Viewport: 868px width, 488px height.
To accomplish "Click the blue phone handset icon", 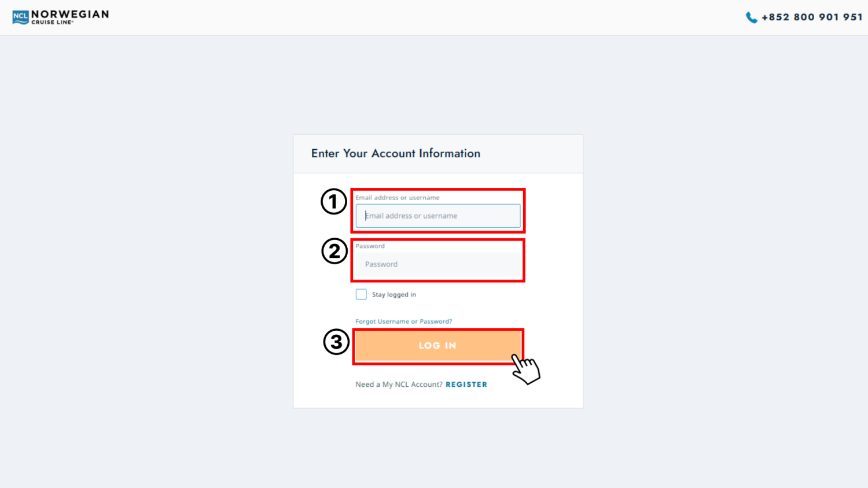I will [751, 17].
